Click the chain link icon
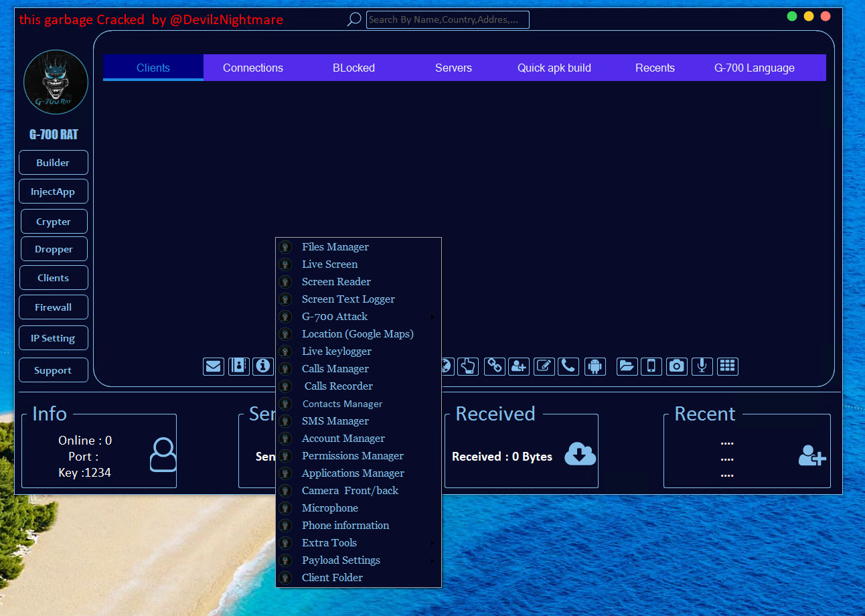This screenshot has height=616, width=865. pyautogui.click(x=494, y=366)
